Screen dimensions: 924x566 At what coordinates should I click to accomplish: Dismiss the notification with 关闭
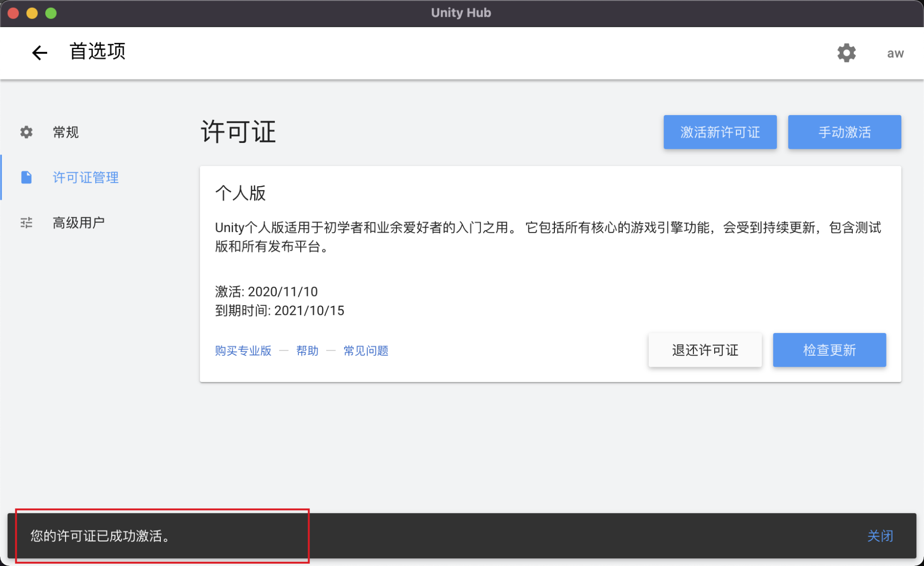[x=880, y=536]
